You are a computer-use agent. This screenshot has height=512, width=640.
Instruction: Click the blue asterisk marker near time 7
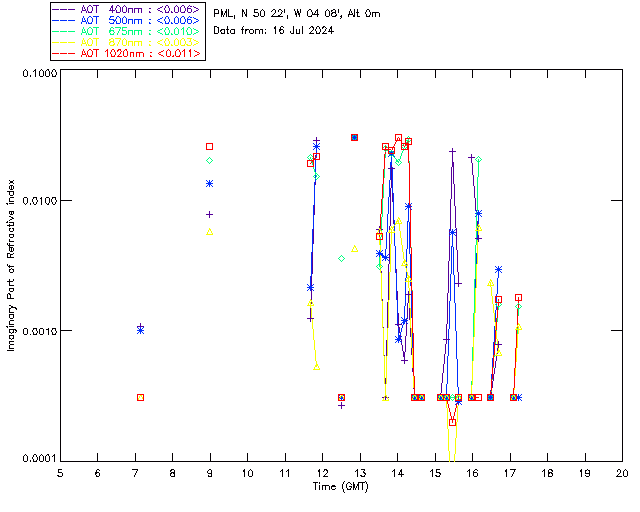[x=140, y=331]
